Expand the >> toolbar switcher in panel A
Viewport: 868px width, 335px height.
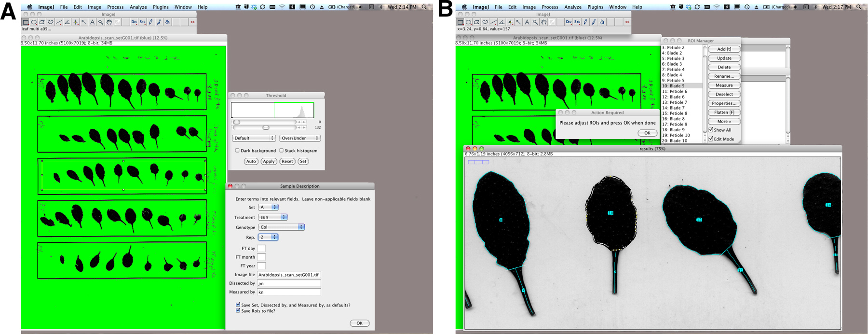(192, 22)
